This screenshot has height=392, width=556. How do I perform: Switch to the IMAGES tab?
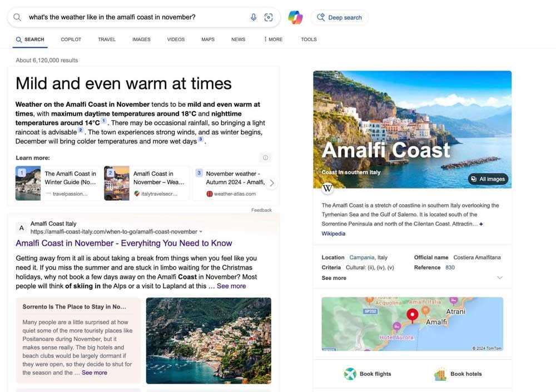click(141, 39)
